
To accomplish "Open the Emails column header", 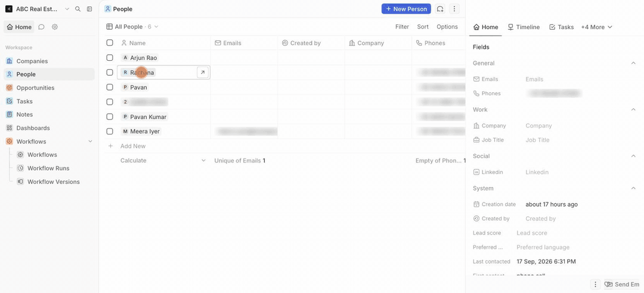I will (244, 43).
